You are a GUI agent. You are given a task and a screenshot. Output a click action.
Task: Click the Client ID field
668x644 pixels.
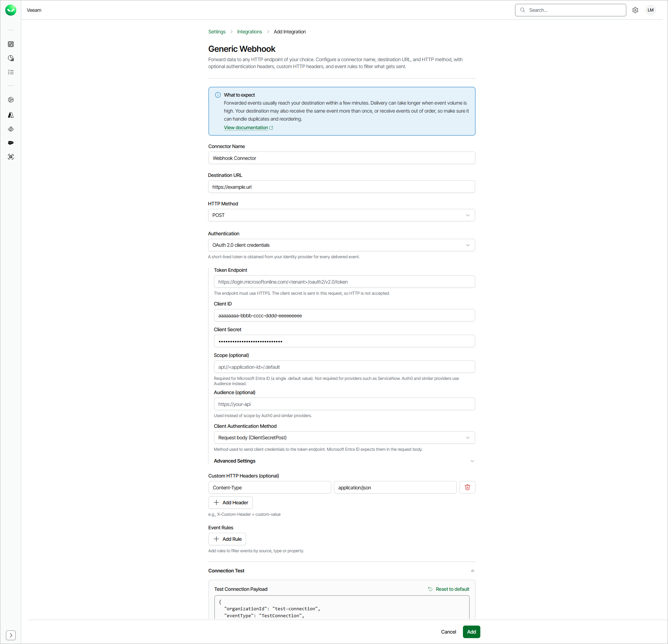coord(344,315)
